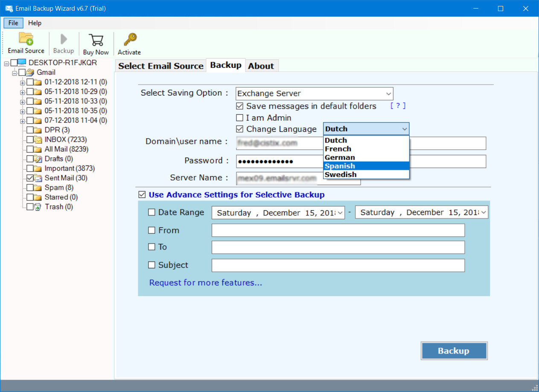The image size is (539, 392).
Task: Click the app icon in title bar
Action: (9, 8)
